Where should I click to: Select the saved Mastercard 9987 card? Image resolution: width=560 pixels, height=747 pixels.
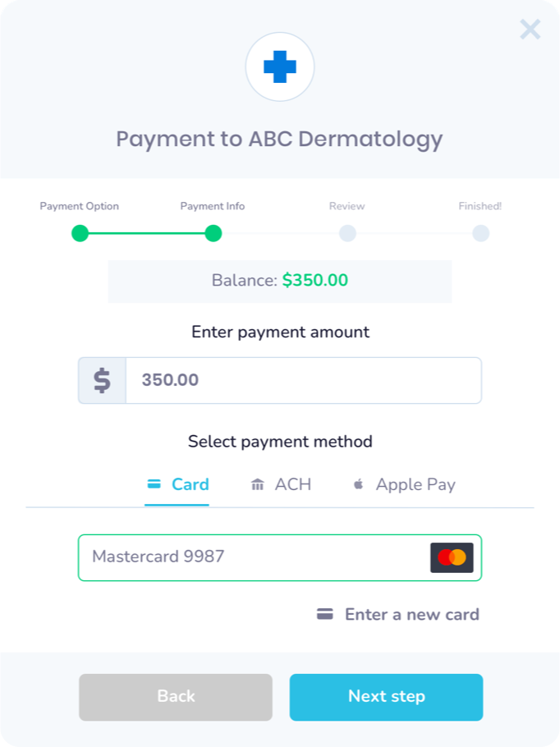click(280, 557)
